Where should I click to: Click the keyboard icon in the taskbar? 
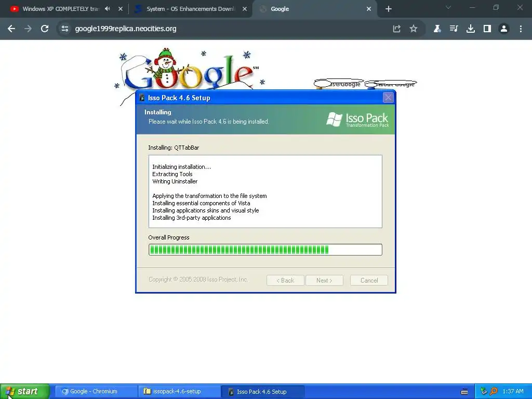(464, 392)
